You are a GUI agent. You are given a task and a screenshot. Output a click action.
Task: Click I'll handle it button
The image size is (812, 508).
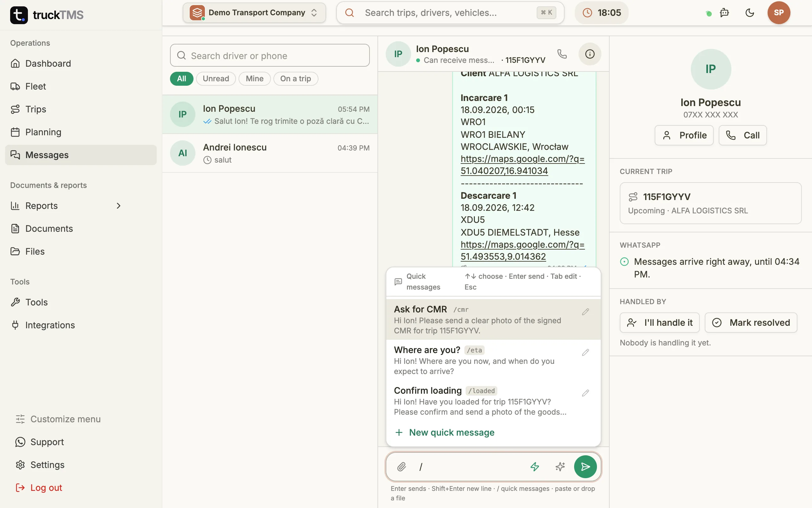659,323
